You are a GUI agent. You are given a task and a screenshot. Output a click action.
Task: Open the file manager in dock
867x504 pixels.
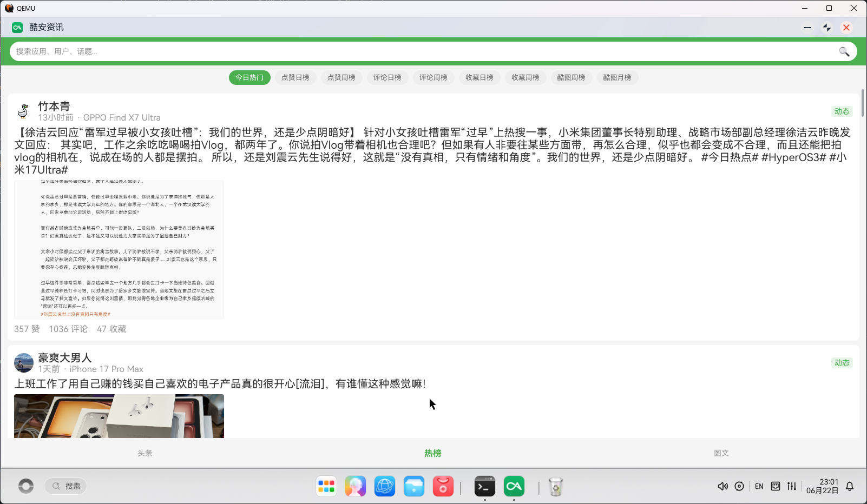point(414,487)
